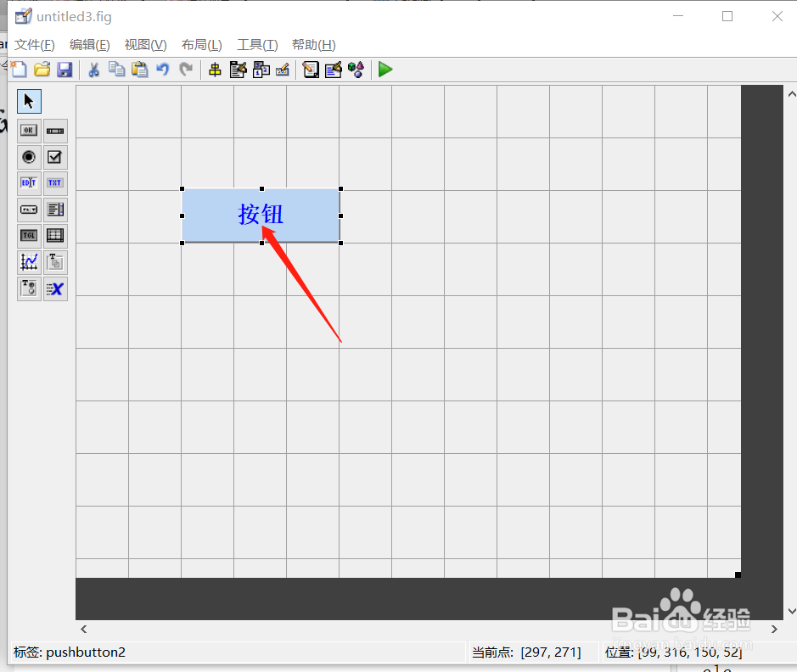Pick the Axes component tool
The width and height of the screenshot is (797, 672).
[29, 262]
